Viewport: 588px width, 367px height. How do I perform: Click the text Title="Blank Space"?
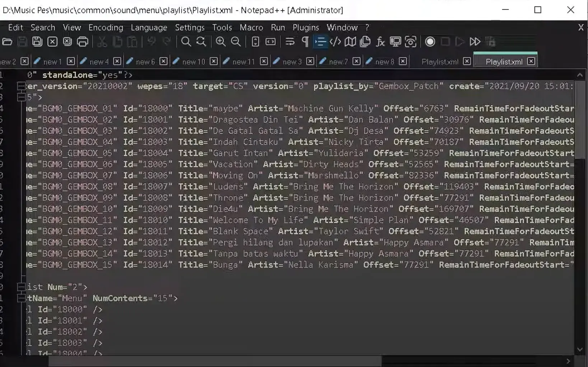pos(225,231)
